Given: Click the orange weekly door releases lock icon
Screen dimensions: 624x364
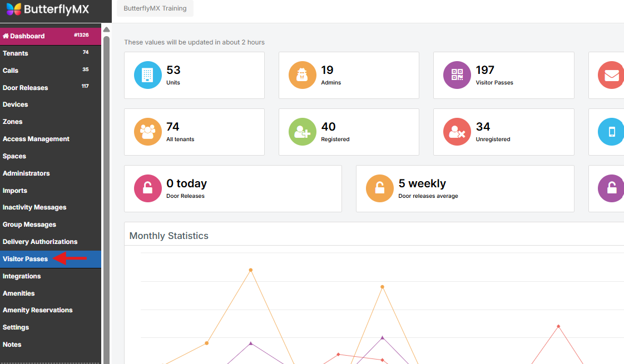Looking at the screenshot, I should [380, 188].
